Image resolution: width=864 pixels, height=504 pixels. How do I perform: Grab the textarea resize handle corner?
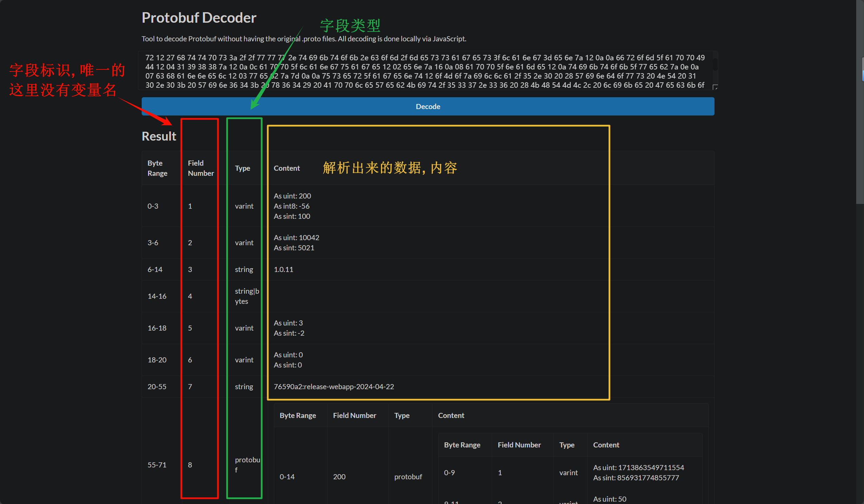click(x=715, y=87)
